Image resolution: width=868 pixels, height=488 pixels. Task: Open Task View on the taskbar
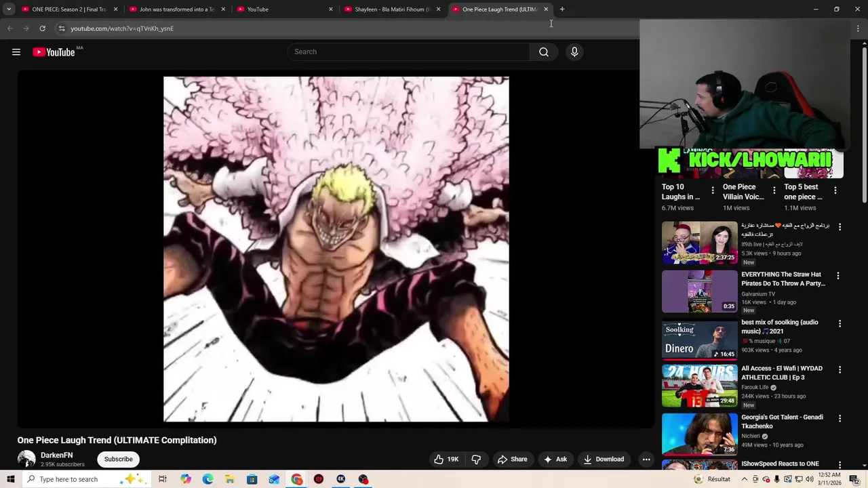tap(163, 479)
